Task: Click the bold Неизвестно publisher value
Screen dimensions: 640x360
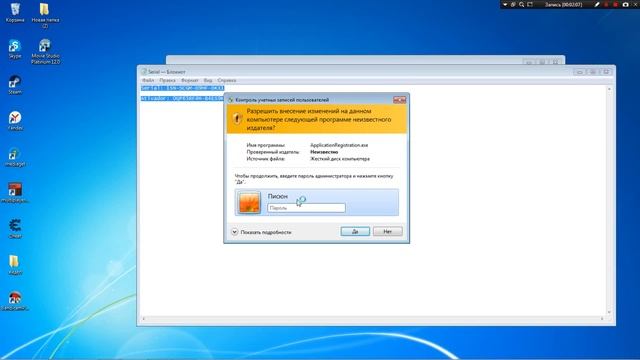Action: click(x=324, y=152)
